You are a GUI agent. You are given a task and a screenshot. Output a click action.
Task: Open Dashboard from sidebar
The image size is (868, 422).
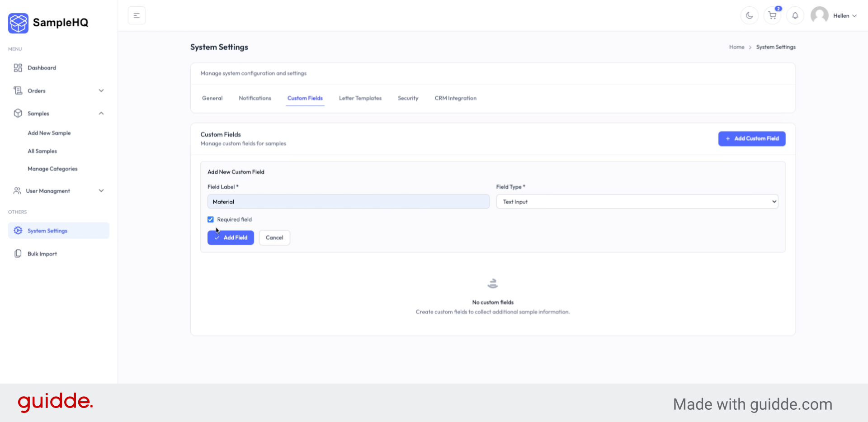pos(42,68)
